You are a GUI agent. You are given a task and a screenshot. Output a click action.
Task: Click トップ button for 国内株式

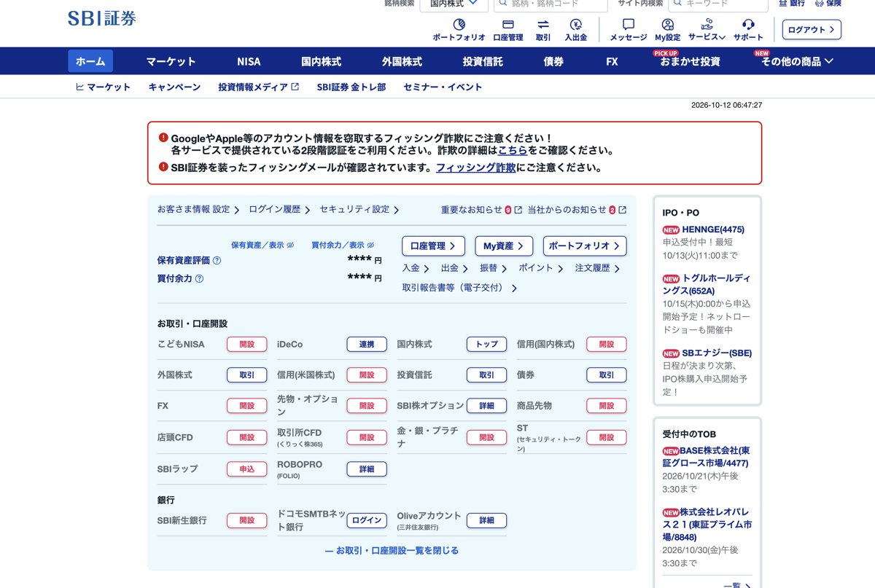(486, 344)
